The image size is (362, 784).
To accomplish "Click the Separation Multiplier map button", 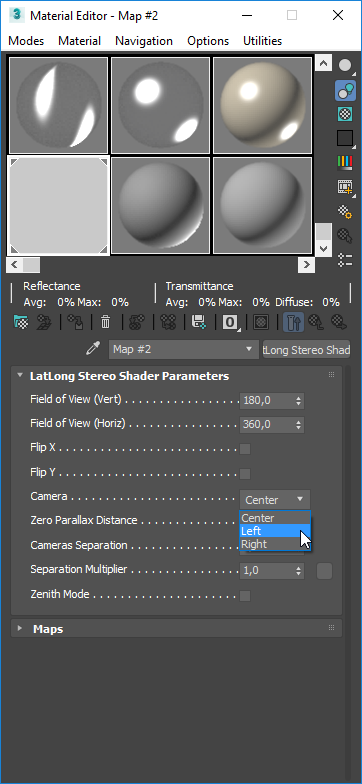I will coord(324,570).
